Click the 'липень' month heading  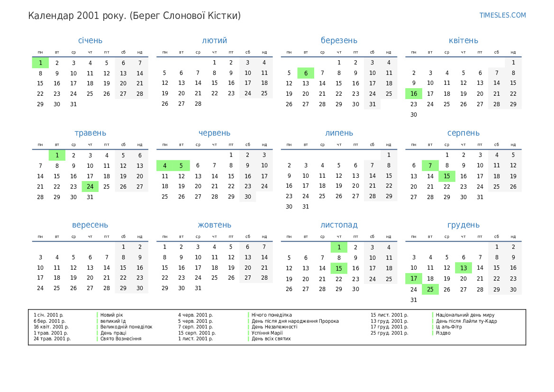click(339, 133)
